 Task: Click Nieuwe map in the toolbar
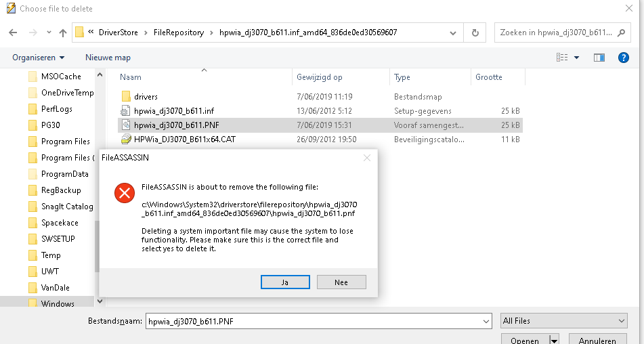(x=108, y=58)
